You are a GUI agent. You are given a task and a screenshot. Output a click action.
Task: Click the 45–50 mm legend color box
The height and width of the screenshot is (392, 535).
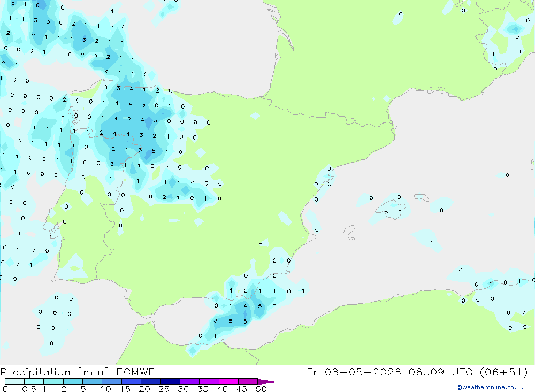248,381
